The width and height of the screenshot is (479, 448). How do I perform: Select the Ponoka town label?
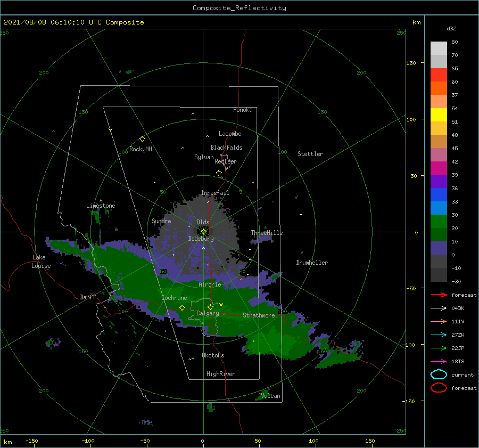243,110
